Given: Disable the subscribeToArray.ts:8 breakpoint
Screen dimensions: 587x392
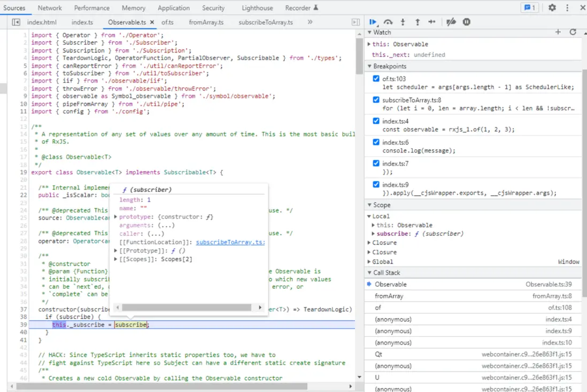Looking at the screenshot, I should click(x=376, y=100).
